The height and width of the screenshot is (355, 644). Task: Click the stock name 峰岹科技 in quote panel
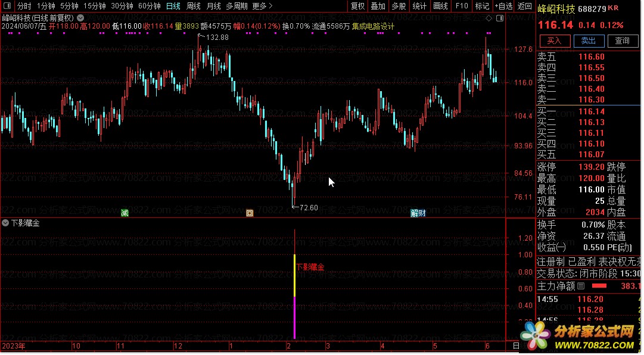556,9
